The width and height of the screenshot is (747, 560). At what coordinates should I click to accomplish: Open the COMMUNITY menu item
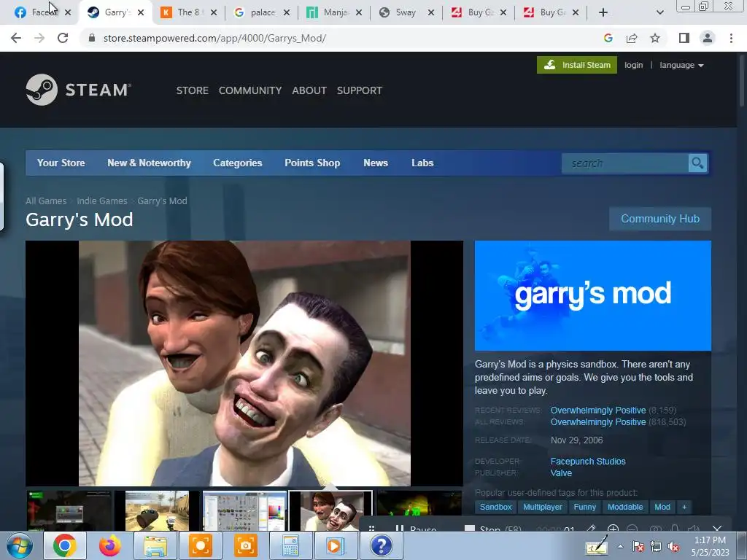click(250, 90)
